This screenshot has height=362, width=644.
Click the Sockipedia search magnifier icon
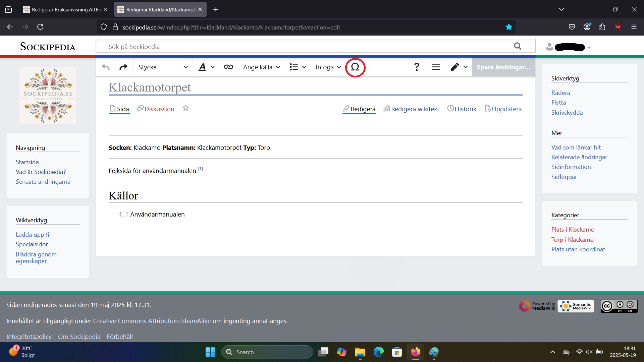518,46
